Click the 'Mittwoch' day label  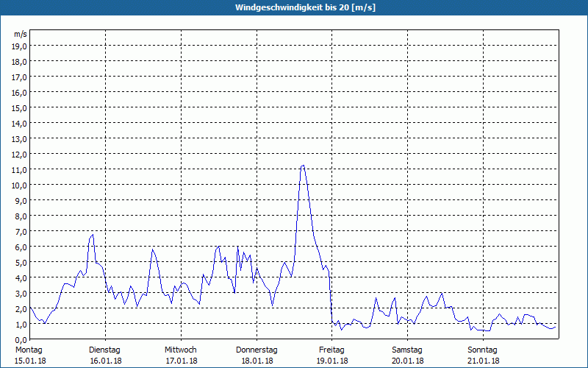point(180,350)
